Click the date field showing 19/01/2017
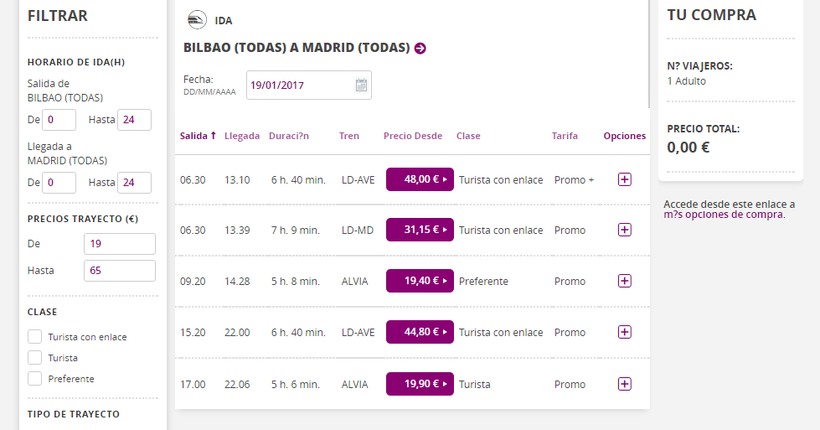 click(x=300, y=85)
